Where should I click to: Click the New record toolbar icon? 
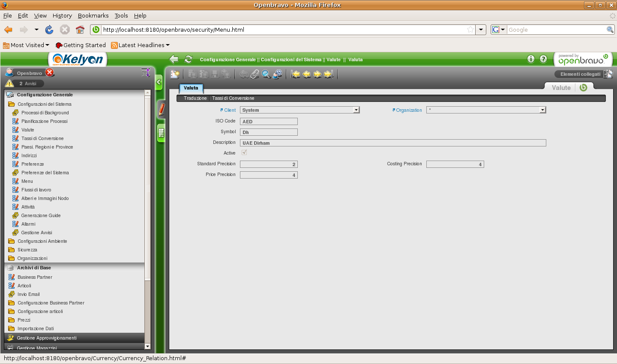[175, 74]
